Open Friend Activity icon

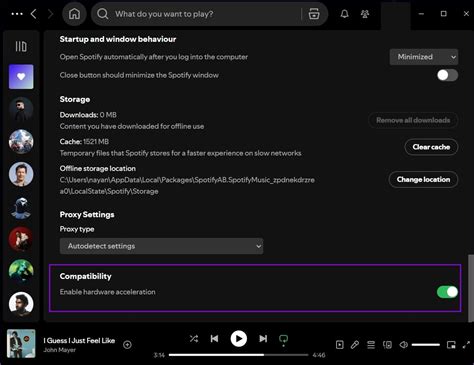[365, 14]
